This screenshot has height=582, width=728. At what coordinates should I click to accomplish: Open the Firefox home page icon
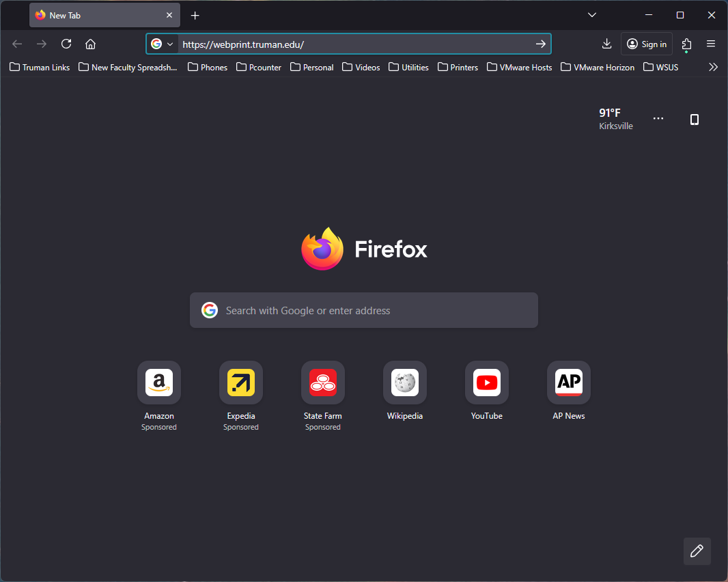pos(91,44)
